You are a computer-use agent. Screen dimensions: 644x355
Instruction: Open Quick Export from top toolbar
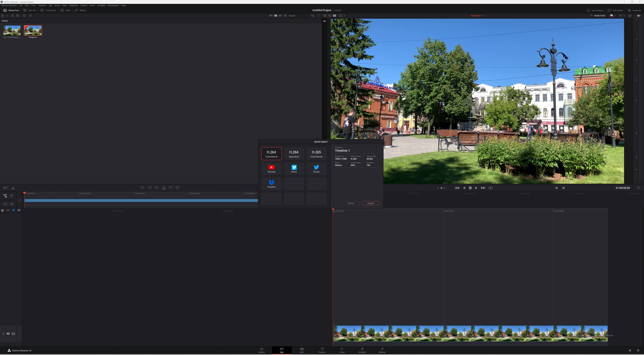point(595,10)
